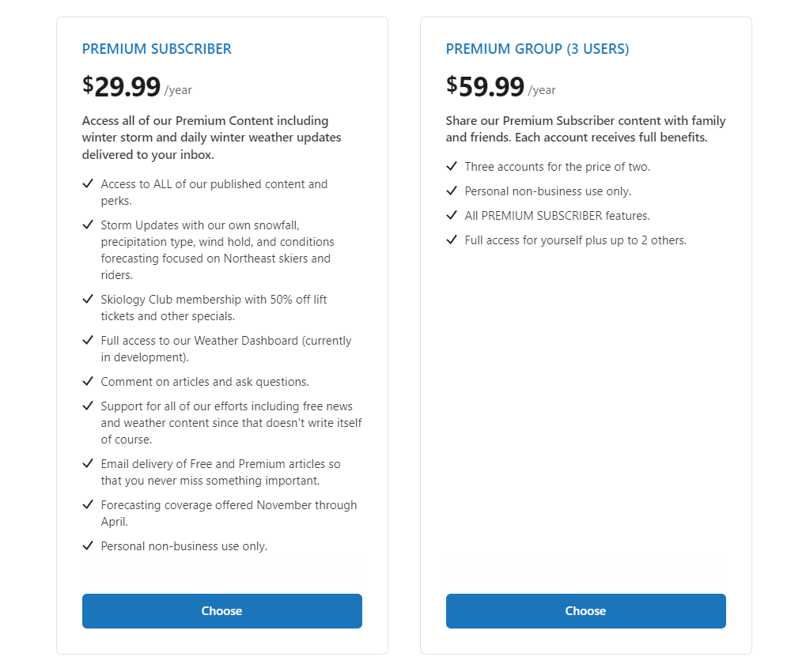Choose the Premium Group plan
Viewport: 791px width, 672px height.
(x=585, y=610)
